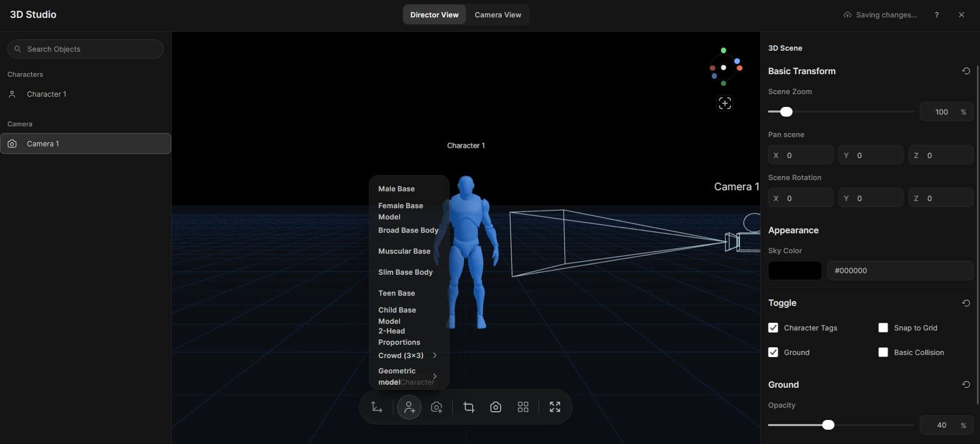Uncheck the Ground checkbox

click(x=773, y=352)
